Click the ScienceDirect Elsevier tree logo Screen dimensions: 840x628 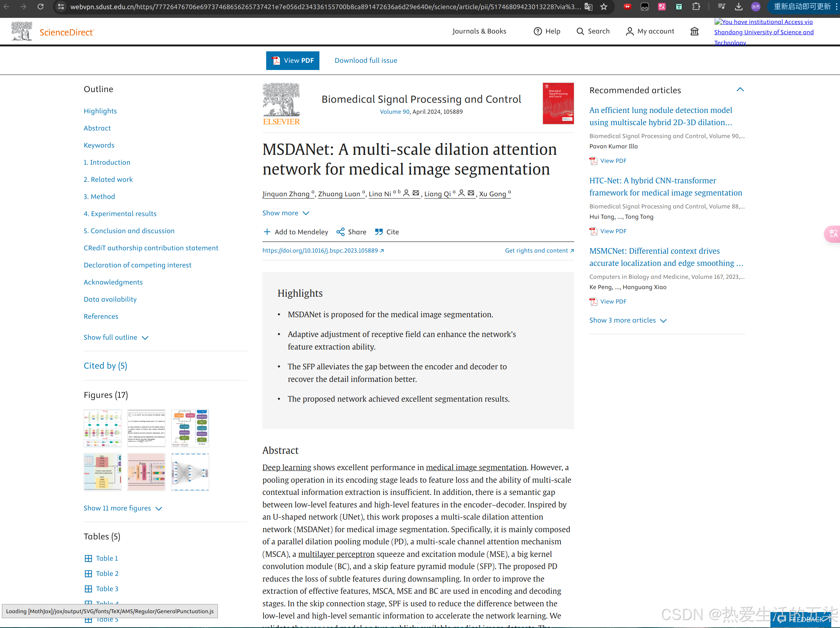pos(22,31)
